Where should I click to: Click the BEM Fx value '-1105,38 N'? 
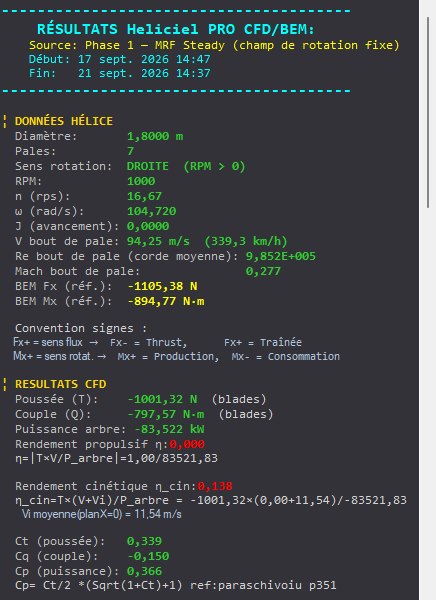point(162,287)
